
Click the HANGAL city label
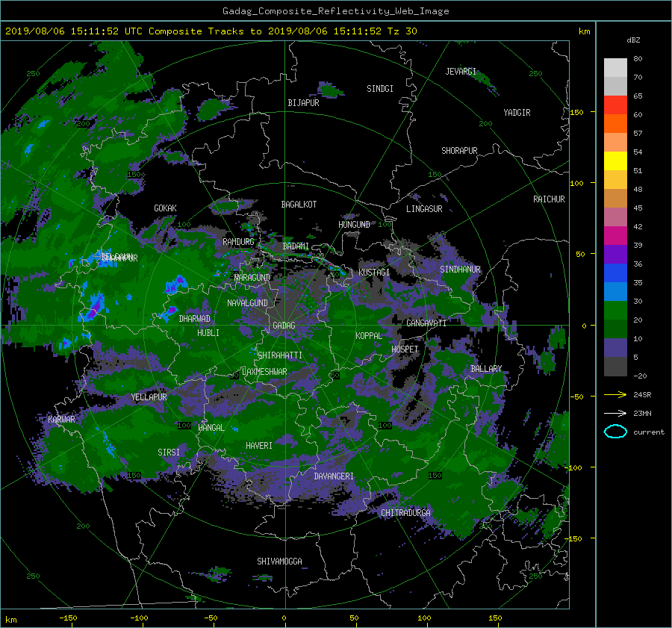(211, 428)
